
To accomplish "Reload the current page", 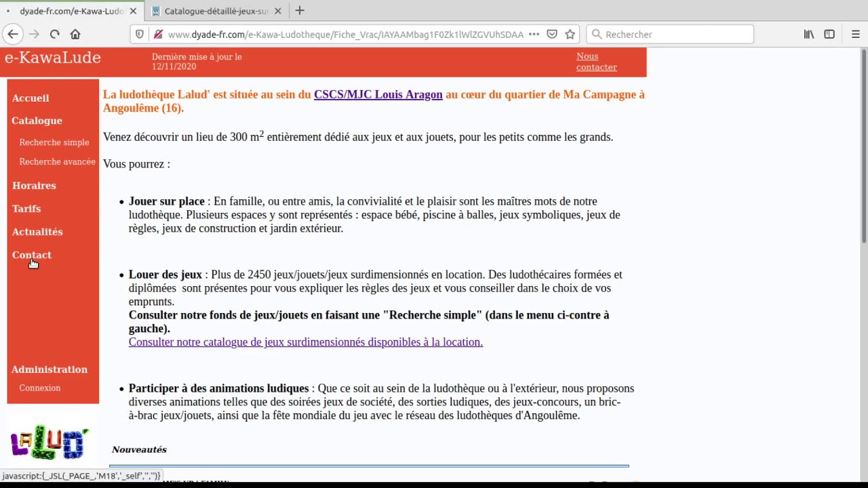I will tap(54, 34).
